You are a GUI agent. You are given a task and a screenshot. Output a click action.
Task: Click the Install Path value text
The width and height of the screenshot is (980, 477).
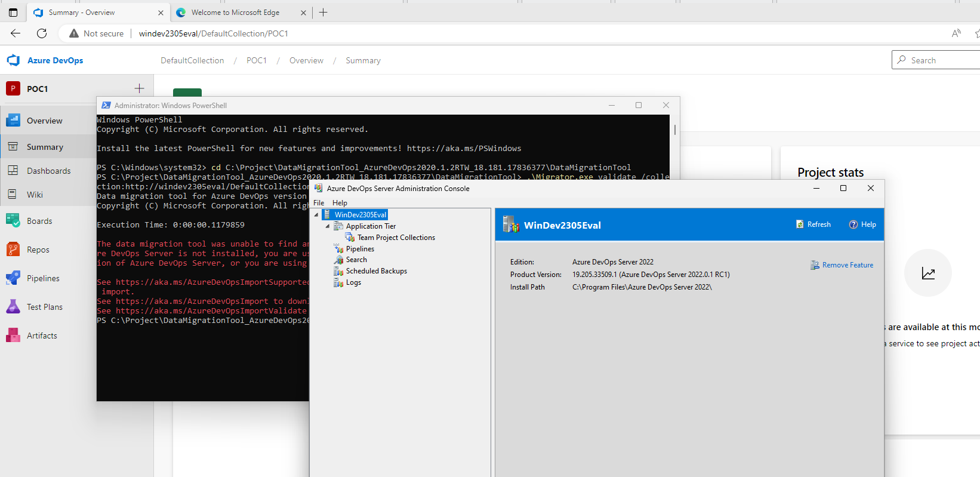click(x=642, y=287)
